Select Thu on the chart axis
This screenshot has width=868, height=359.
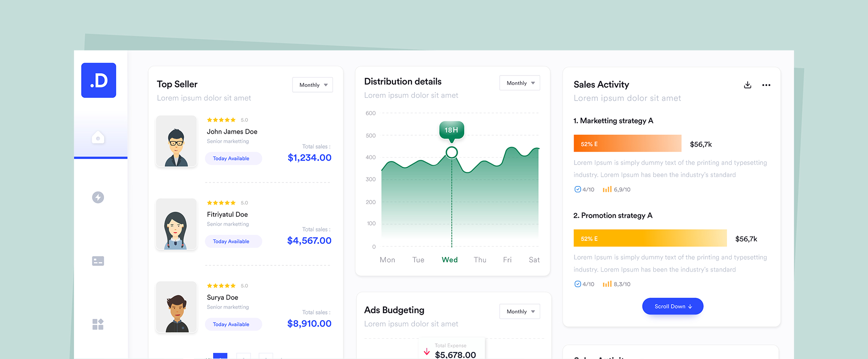coord(480,260)
